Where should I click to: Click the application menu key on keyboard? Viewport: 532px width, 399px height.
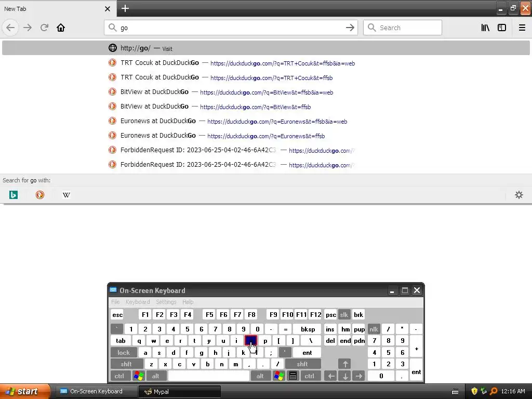[293, 376]
